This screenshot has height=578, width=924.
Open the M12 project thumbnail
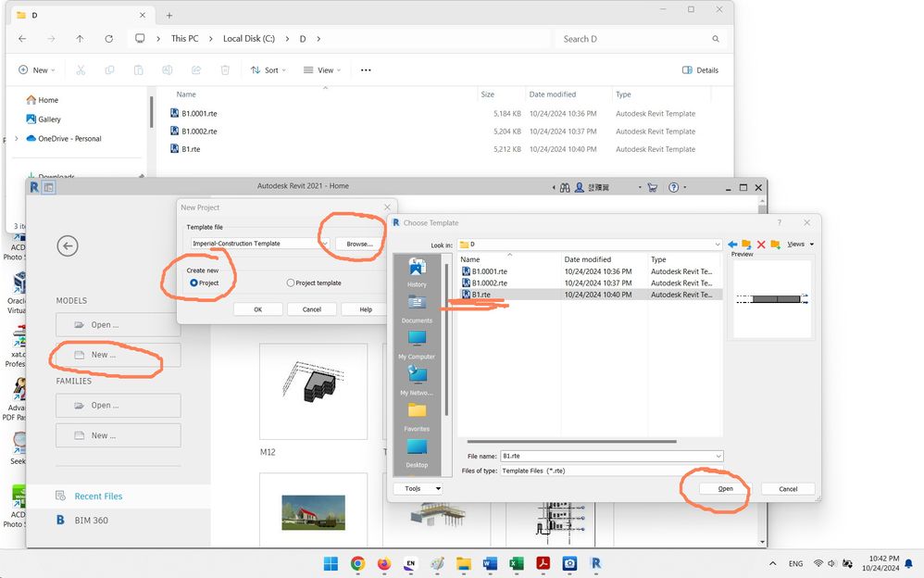click(314, 392)
